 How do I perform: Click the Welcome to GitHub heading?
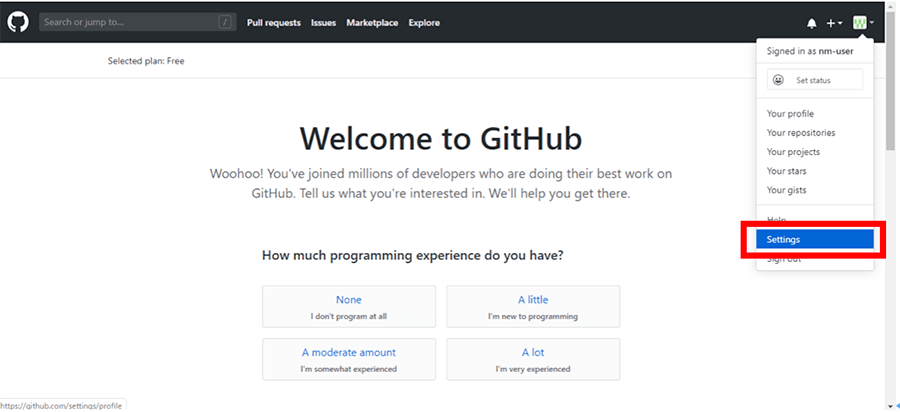click(441, 138)
